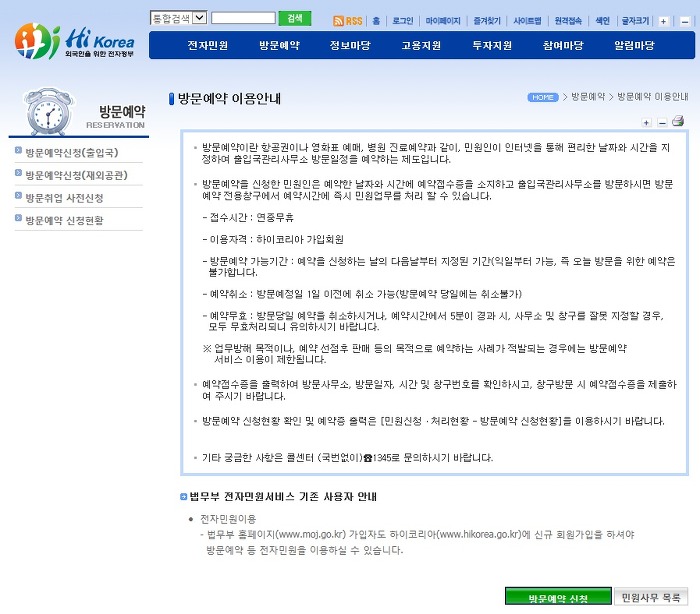Screen dimensions: 700x614
Task: Click the 홈 link in top bar
Action: (x=376, y=21)
